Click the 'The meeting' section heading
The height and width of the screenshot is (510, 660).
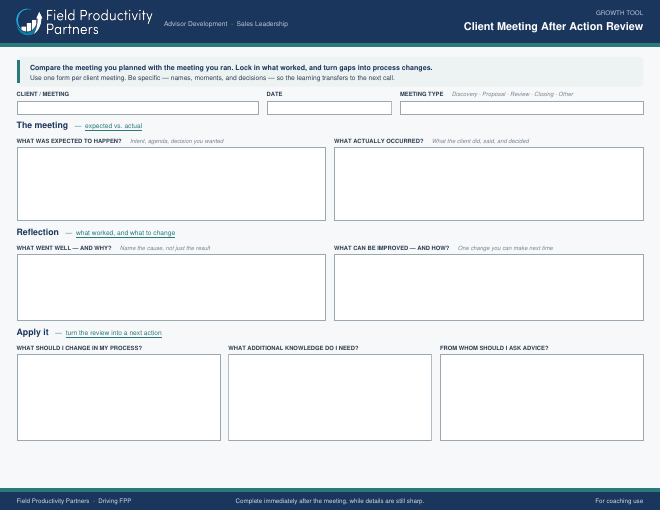42,125
